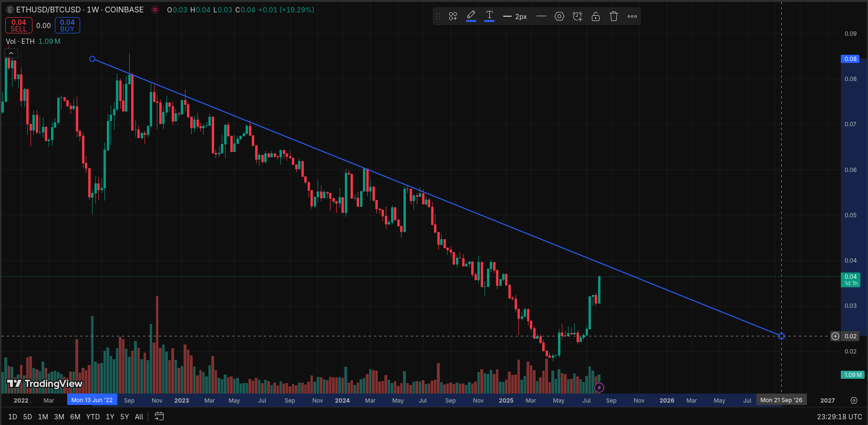868x425 pixels.
Task: Click the 0.04 BUY button
Action: coord(67,25)
